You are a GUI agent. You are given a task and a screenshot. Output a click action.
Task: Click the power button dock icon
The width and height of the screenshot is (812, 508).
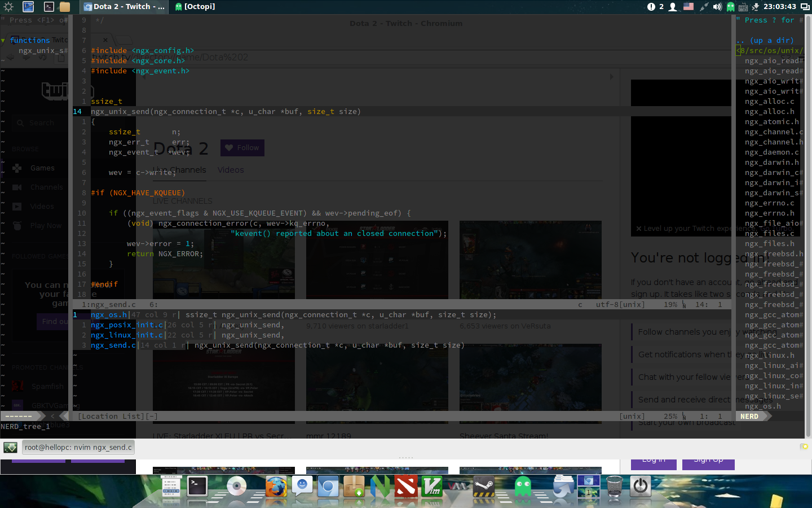pyautogui.click(x=641, y=487)
